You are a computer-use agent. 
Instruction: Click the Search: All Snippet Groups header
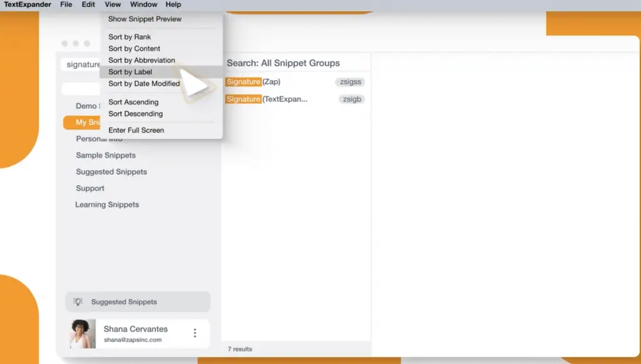284,63
